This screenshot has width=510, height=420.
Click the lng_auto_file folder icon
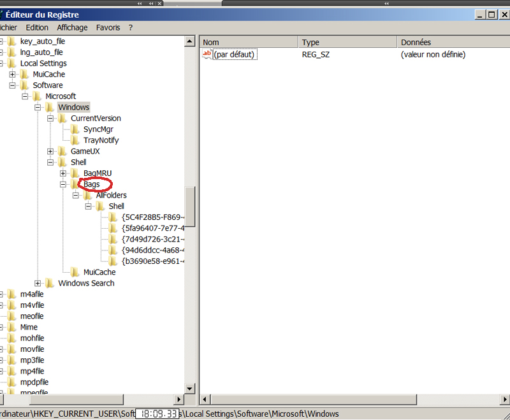tap(11, 52)
